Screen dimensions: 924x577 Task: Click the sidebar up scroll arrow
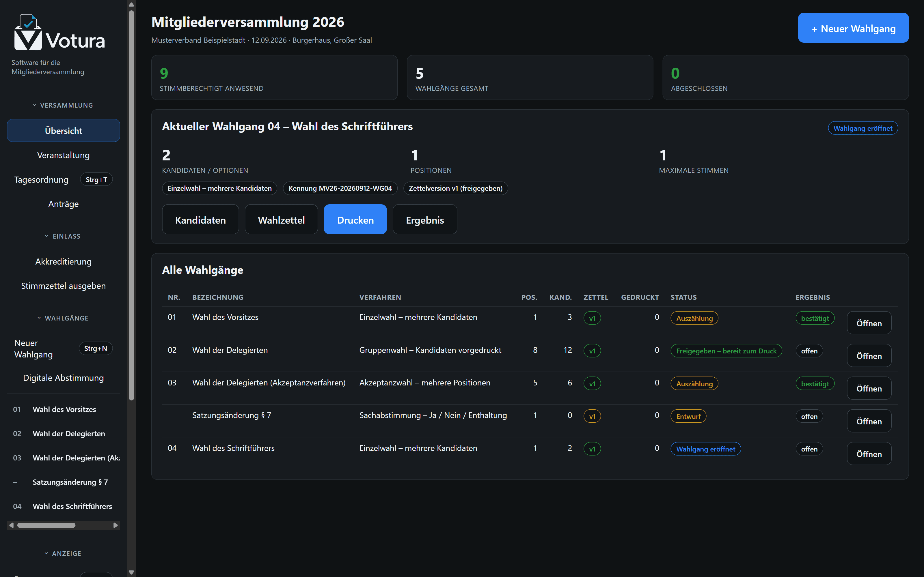pos(131,5)
